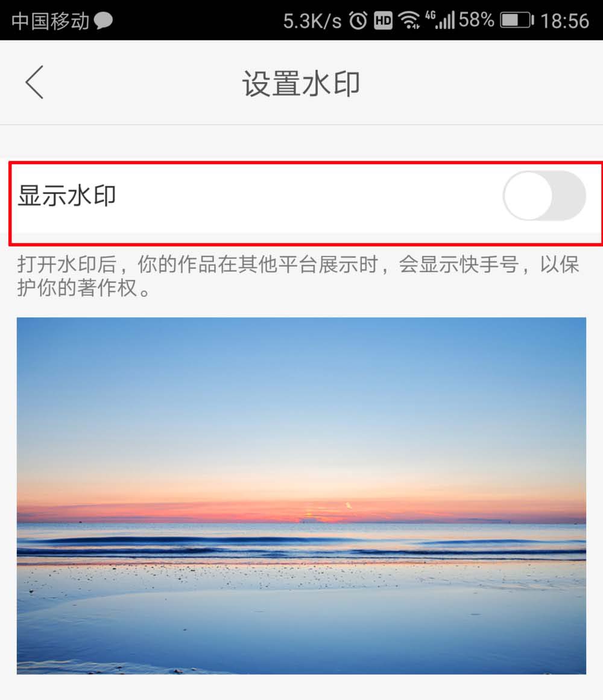Image resolution: width=603 pixels, height=700 pixels.
Task: Tap the 18:56 clock display
Action: tap(564, 21)
